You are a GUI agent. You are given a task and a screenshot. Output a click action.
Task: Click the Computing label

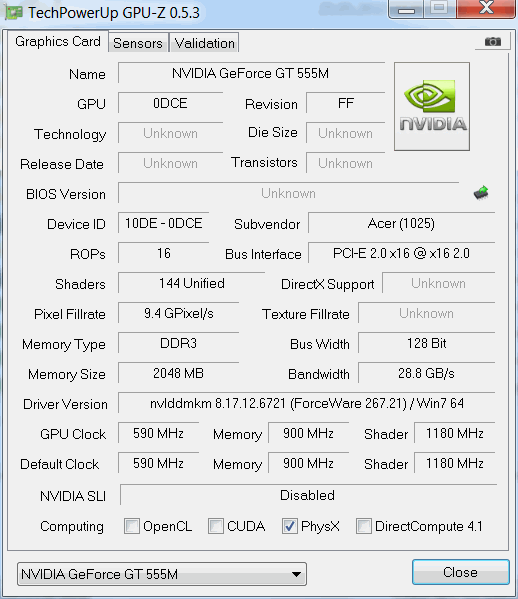[x=72, y=526]
